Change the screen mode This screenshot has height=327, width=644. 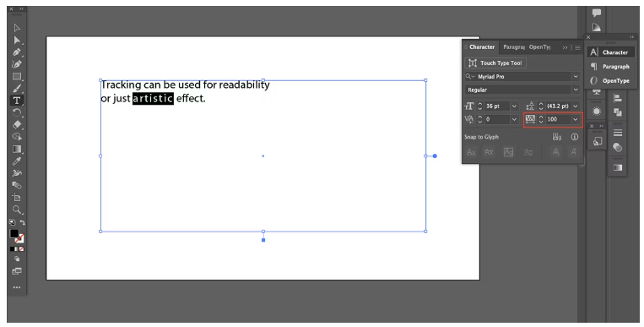17,271
